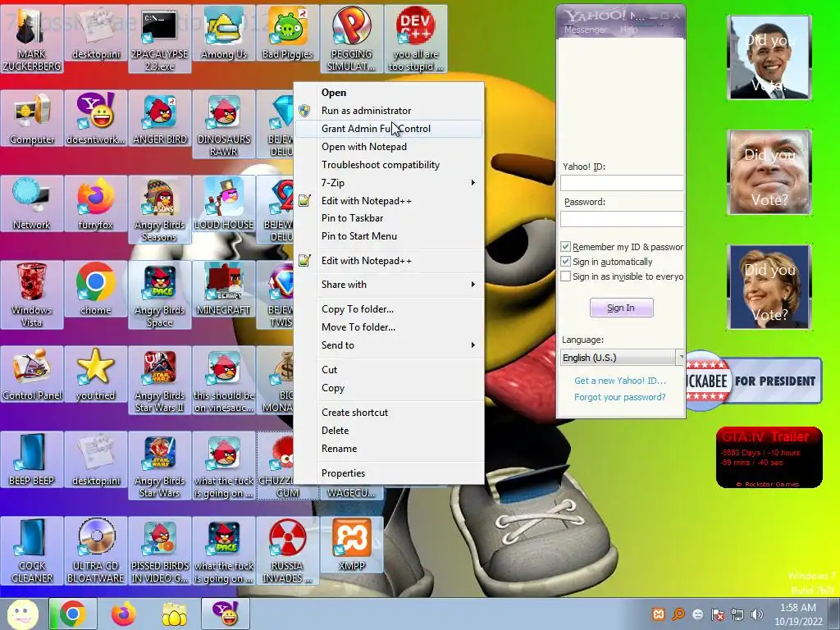Viewport: 840px width, 630px height.
Task: Choose 'Pin to Taskbar' menu entry
Action: tap(389, 218)
